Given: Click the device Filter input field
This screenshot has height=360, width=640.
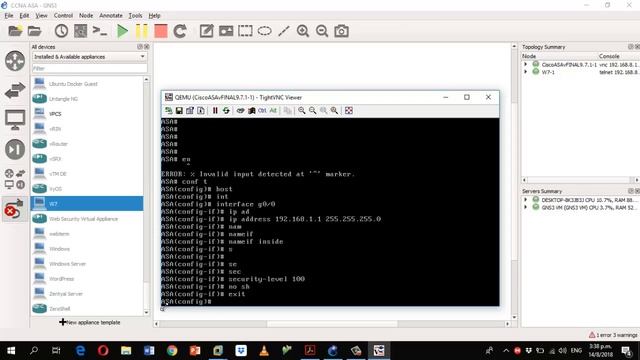Looking at the screenshot, I should pyautogui.click(x=89, y=69).
